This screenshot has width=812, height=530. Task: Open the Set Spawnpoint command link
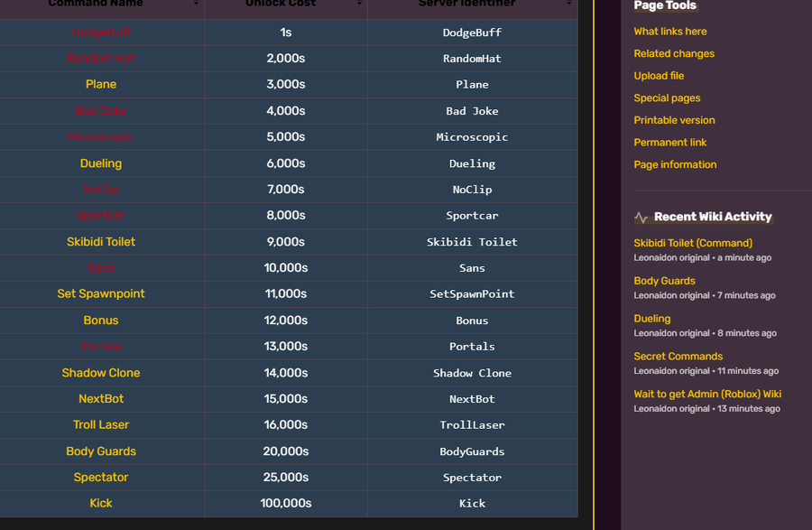101,293
